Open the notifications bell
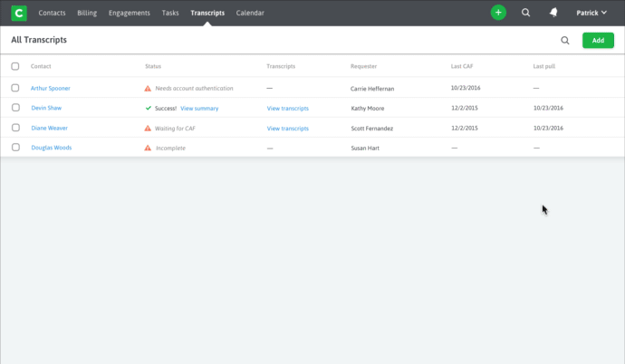 point(553,13)
